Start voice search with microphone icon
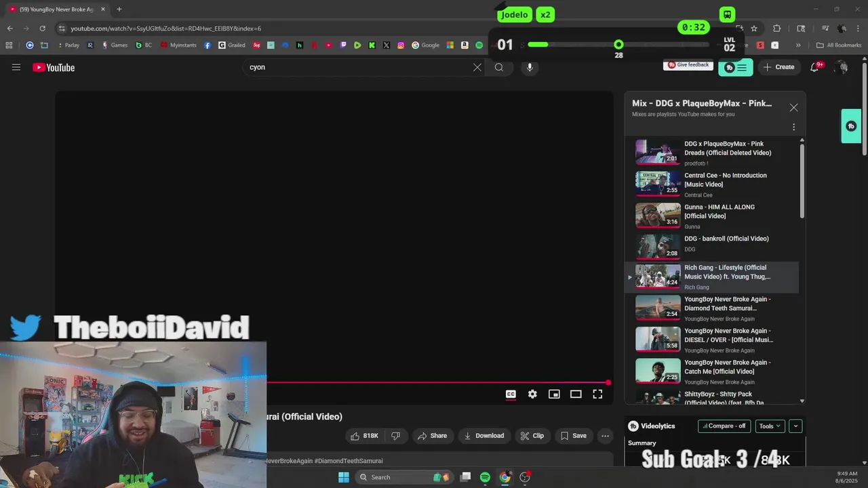Viewport: 868px width, 488px height. (x=530, y=67)
